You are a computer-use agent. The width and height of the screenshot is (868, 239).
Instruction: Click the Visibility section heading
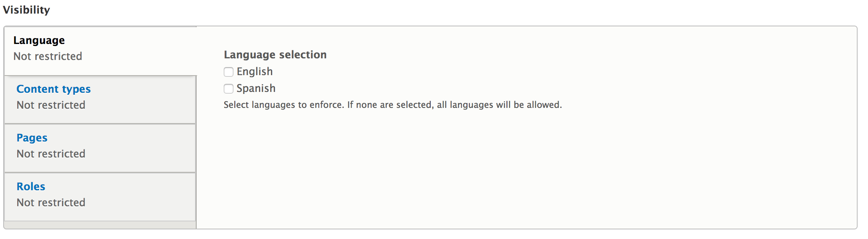26,10
